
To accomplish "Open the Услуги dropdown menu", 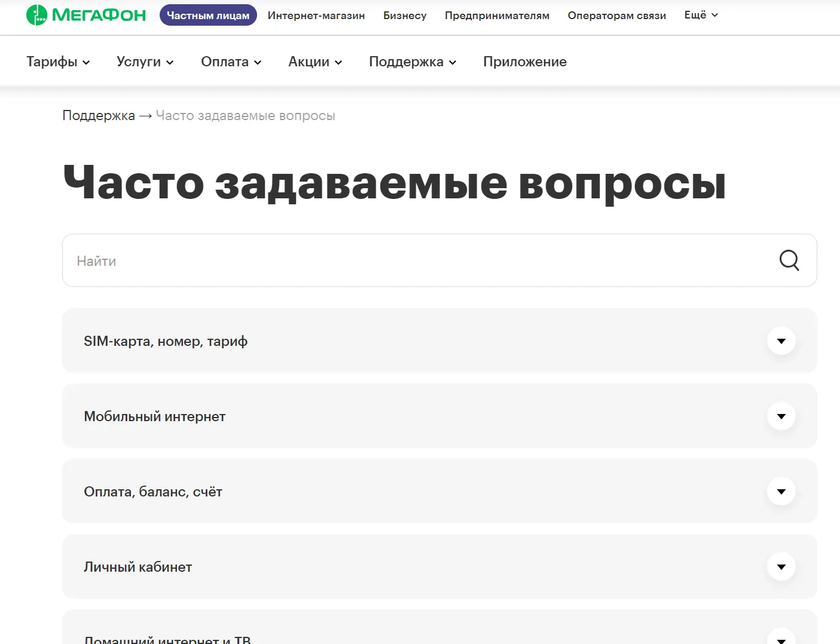I will click(145, 62).
